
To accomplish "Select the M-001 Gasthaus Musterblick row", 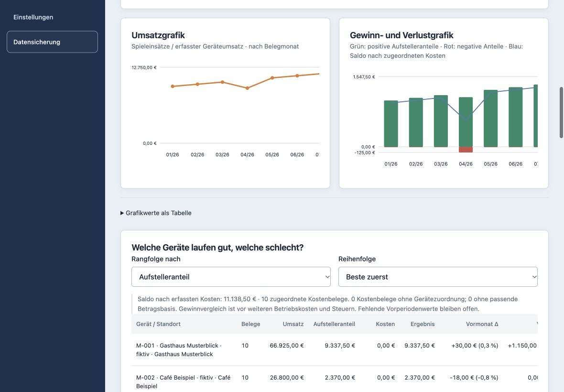I will [335, 350].
